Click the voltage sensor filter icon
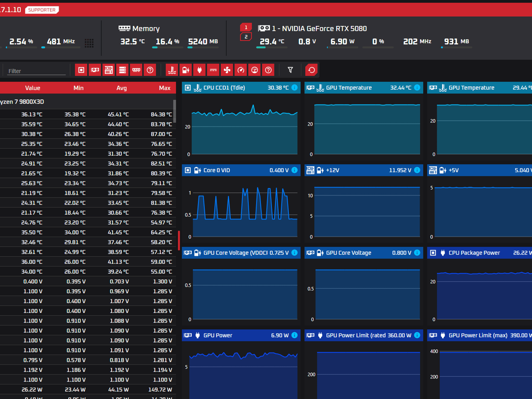 click(186, 70)
